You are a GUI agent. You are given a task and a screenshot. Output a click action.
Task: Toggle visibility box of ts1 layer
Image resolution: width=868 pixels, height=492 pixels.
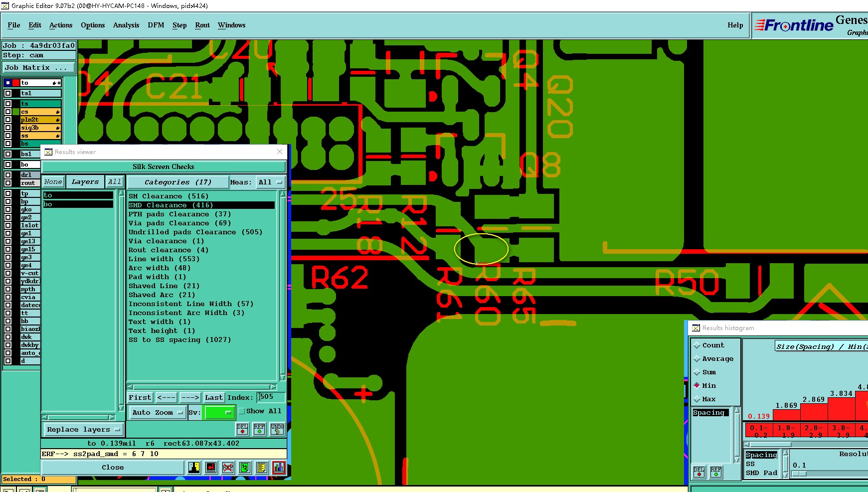(x=8, y=93)
